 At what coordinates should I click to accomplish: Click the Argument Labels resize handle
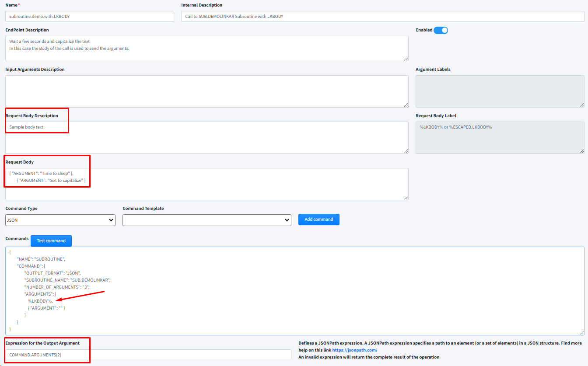[582, 105]
